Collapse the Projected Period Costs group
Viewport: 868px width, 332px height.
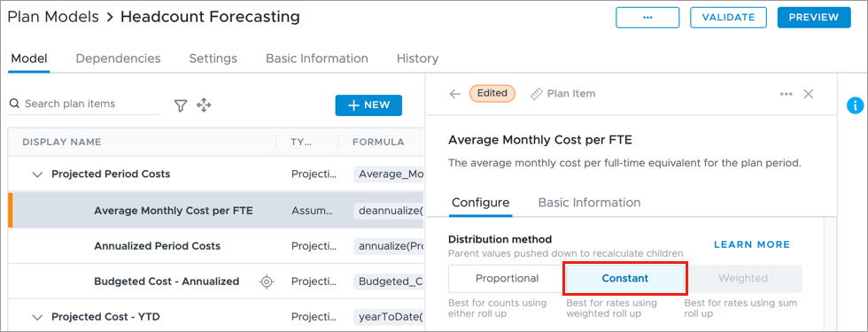click(37, 174)
